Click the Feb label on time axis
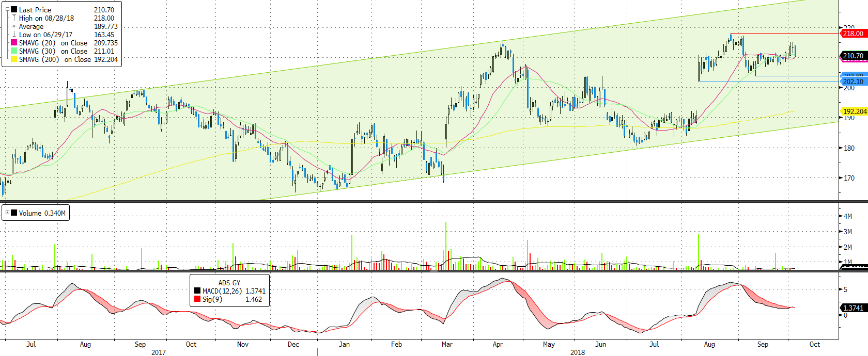Image resolution: width=868 pixels, height=356 pixels. [x=396, y=344]
